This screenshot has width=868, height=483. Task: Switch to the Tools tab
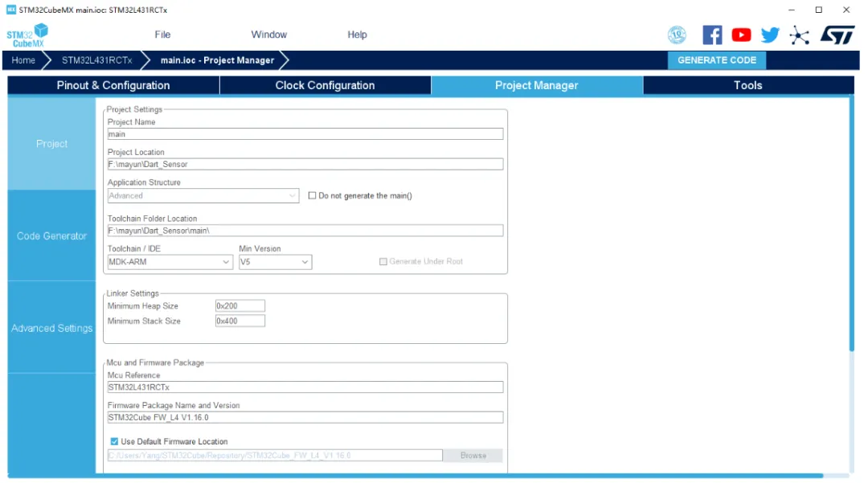coord(748,85)
